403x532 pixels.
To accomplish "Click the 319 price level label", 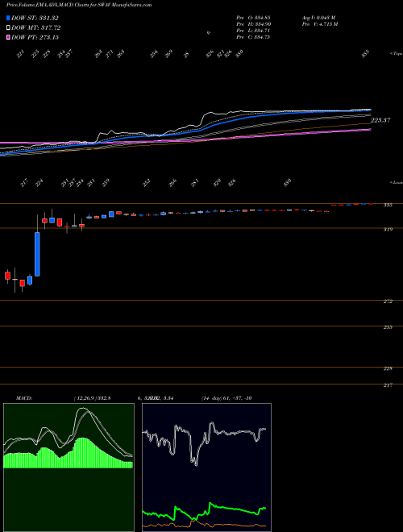I will pos(388,230).
